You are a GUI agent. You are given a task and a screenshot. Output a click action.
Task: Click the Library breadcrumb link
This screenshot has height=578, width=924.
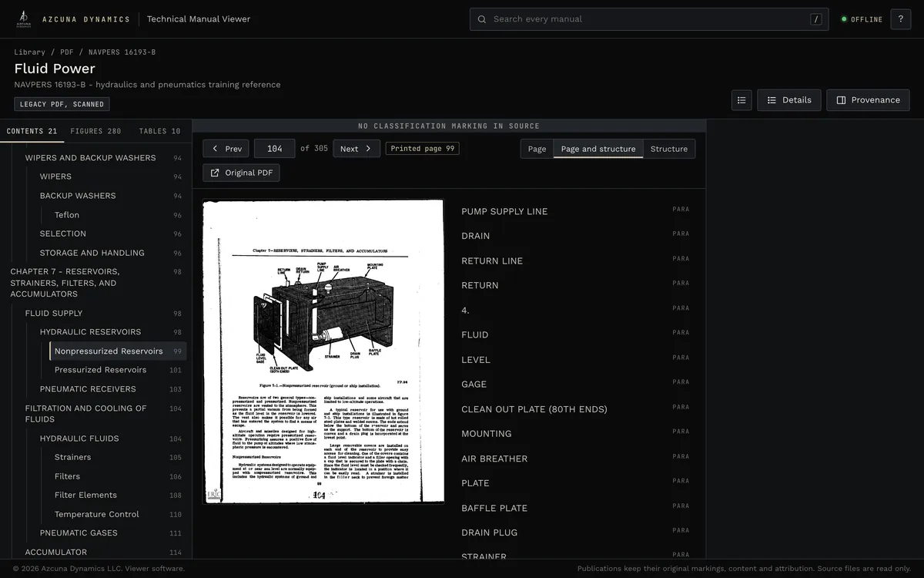pyautogui.click(x=29, y=52)
